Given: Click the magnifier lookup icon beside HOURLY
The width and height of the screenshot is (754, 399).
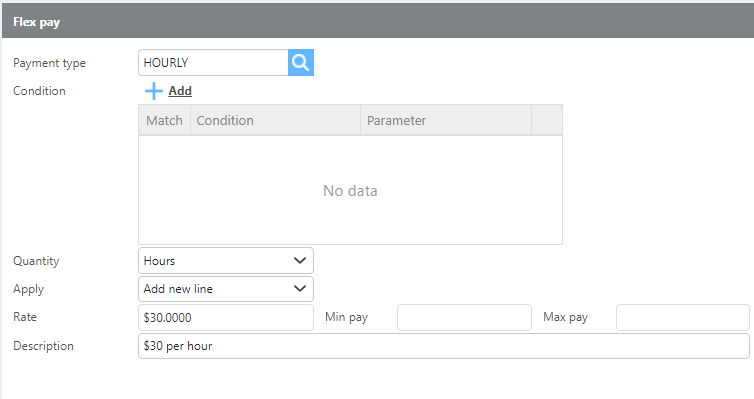Looking at the screenshot, I should [301, 62].
